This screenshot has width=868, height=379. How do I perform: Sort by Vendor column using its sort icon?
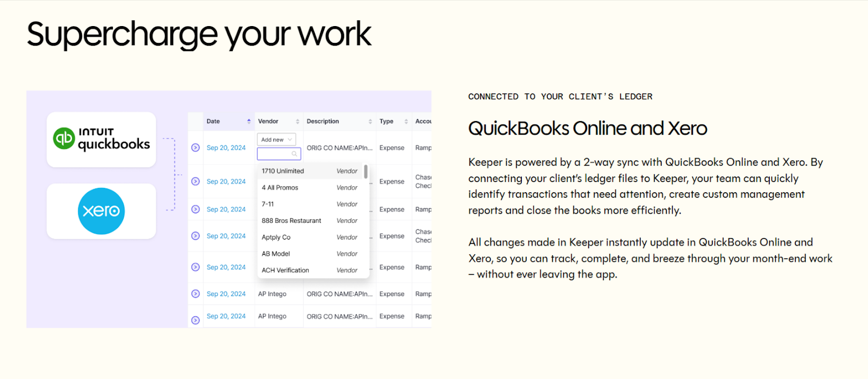click(x=297, y=122)
